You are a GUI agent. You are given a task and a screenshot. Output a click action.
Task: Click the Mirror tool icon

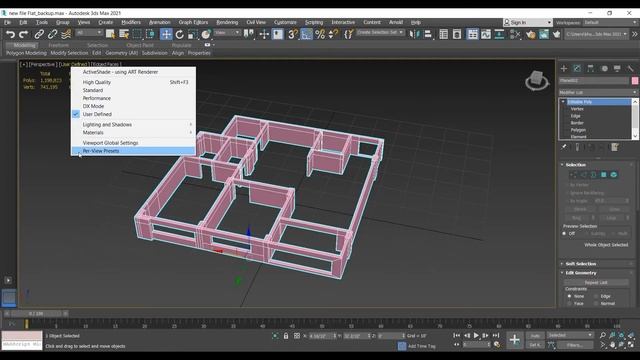(414, 34)
